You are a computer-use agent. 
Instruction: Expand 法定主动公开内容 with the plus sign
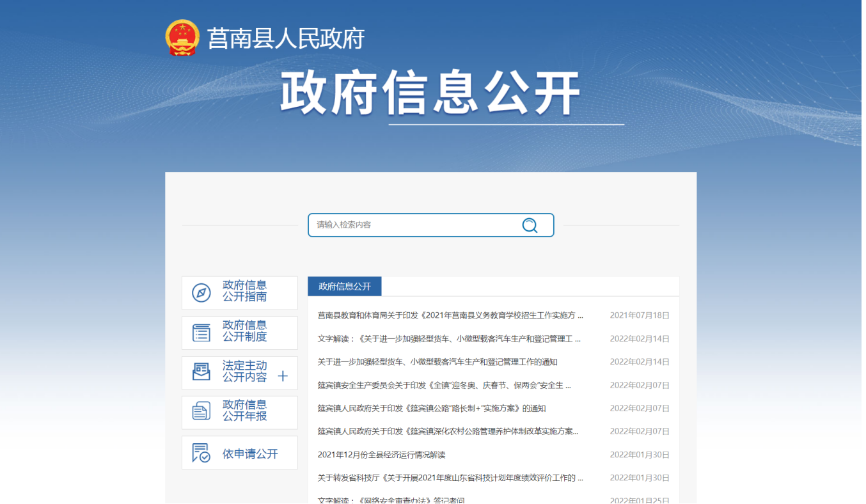pos(283,376)
